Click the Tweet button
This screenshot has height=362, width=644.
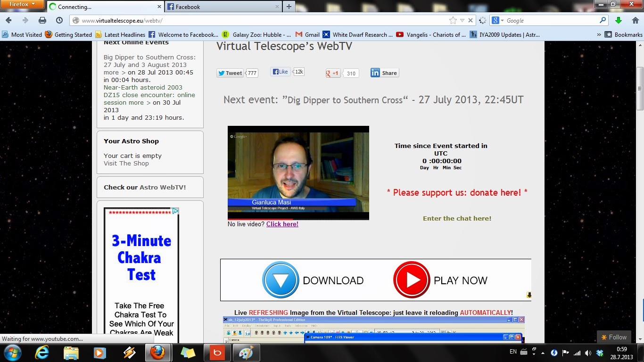coord(230,73)
